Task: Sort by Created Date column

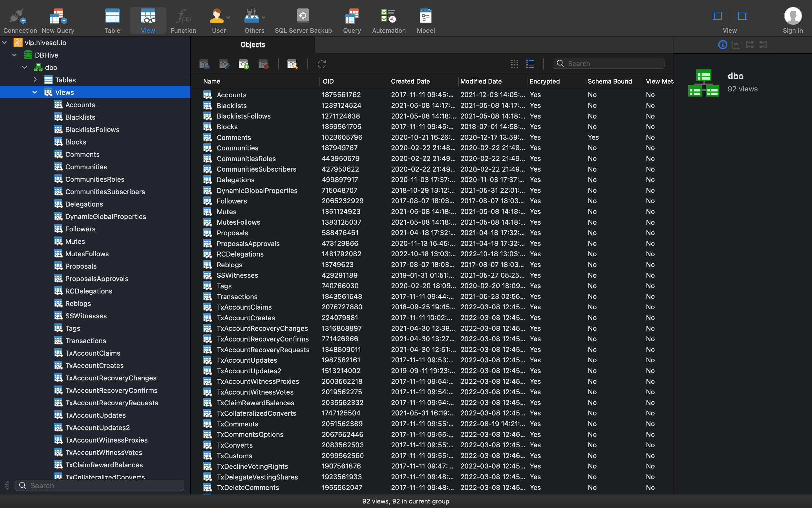Action: (x=410, y=81)
